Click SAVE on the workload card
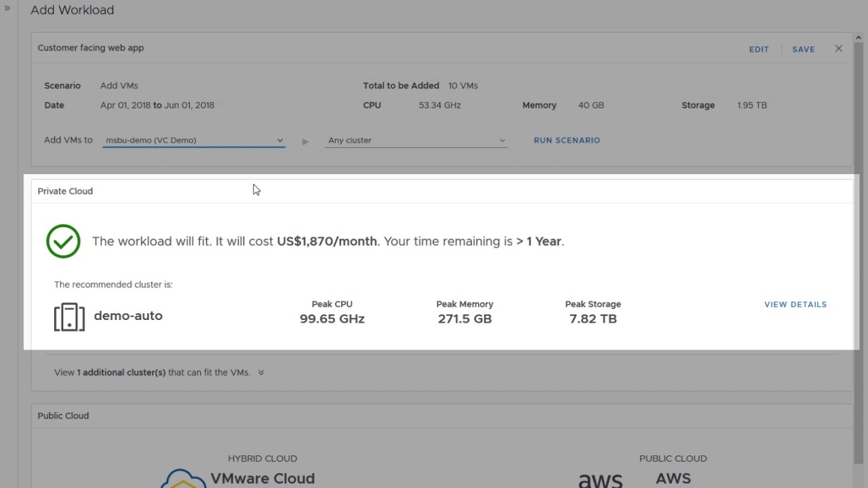The width and height of the screenshot is (868, 488). (803, 49)
